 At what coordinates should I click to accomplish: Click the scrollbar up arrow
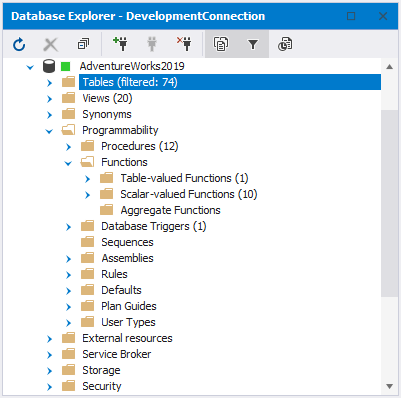[389, 66]
